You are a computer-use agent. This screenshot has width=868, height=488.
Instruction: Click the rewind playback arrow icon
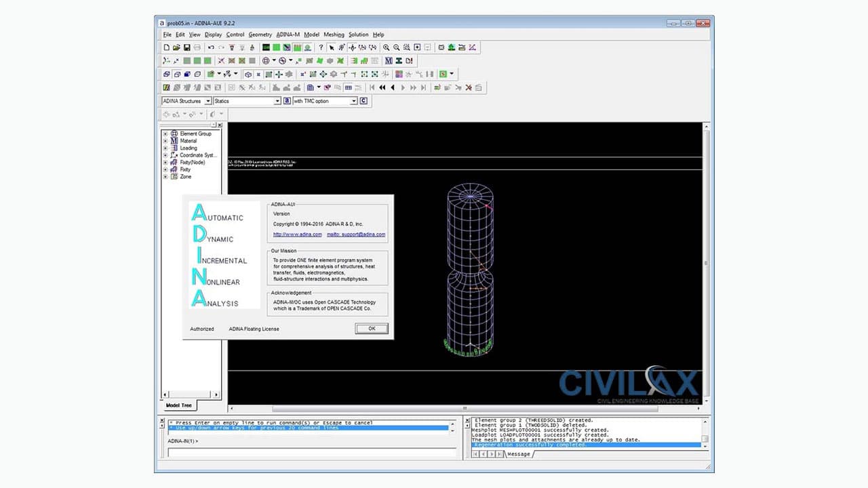382,87
